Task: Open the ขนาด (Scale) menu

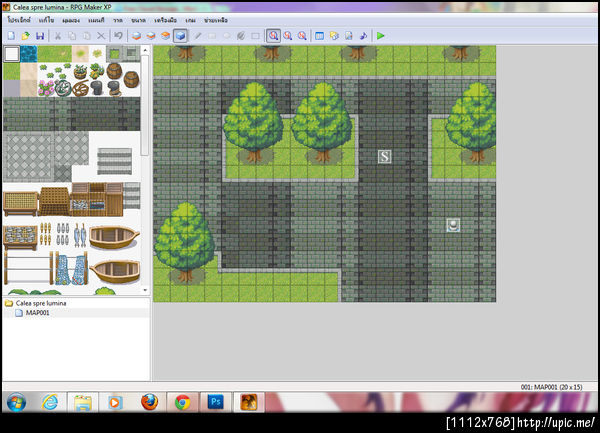Action: 138,20
